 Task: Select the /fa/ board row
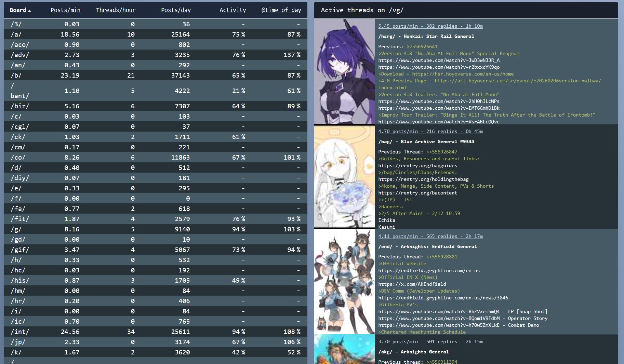tap(156, 208)
